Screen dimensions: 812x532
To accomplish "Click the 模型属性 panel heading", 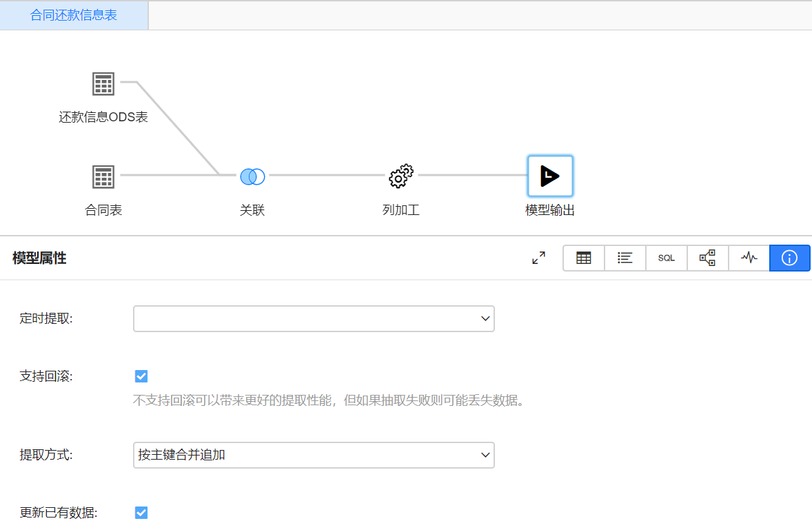I will (39, 258).
